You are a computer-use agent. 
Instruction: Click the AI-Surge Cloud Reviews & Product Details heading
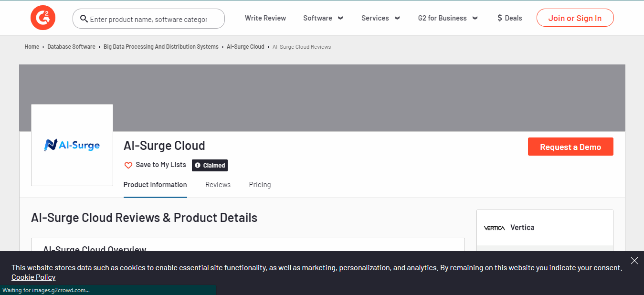point(144,218)
